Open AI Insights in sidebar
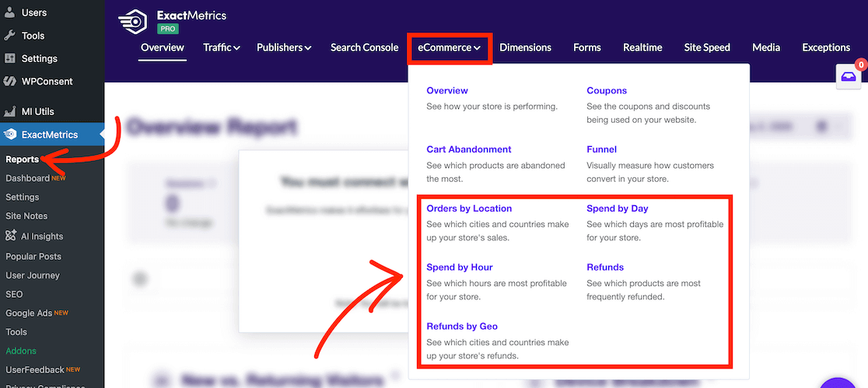Image resolution: width=868 pixels, height=388 pixels. coord(42,236)
